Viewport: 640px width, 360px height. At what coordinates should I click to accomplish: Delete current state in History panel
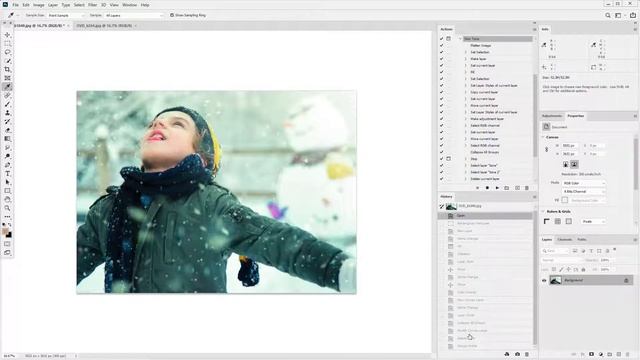pos(527,354)
